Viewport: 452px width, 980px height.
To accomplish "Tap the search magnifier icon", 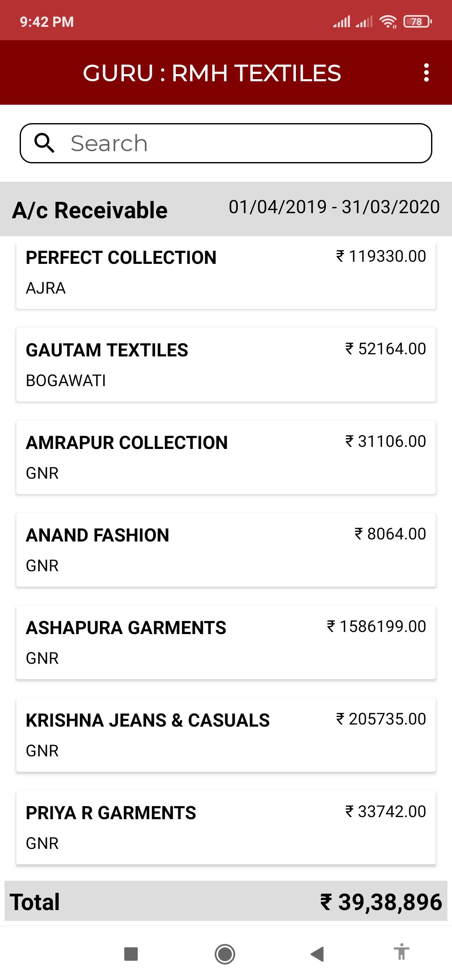I will click(44, 143).
